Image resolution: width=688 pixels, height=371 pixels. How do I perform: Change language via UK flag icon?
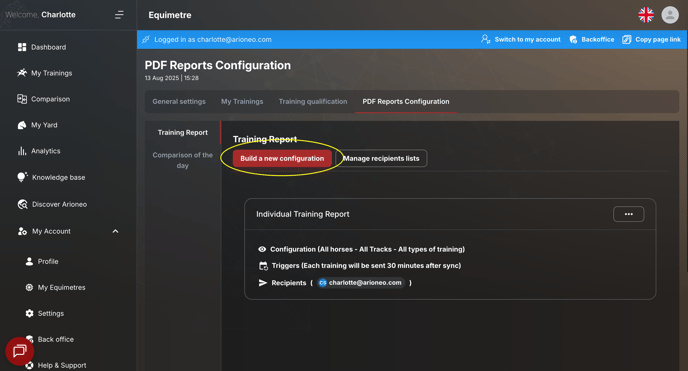point(646,15)
